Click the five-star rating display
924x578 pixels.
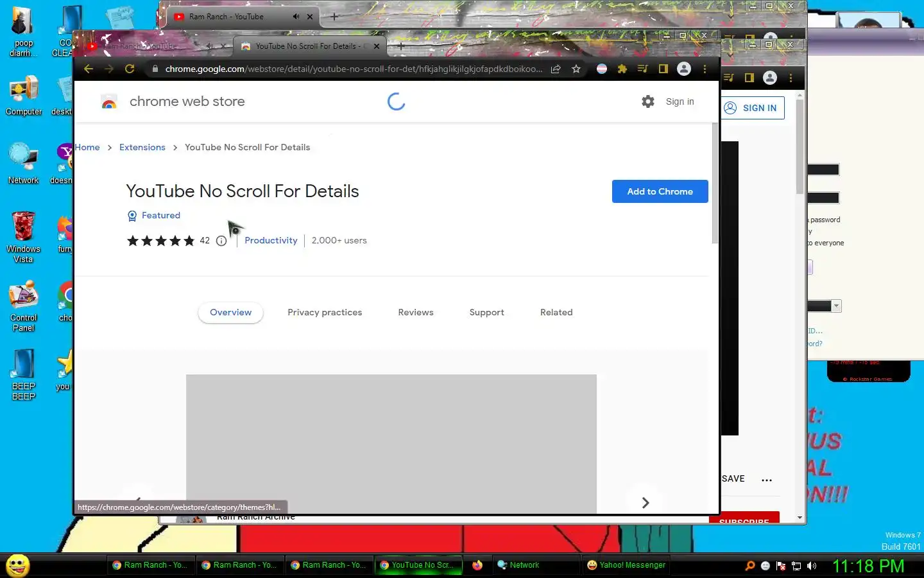tap(160, 241)
